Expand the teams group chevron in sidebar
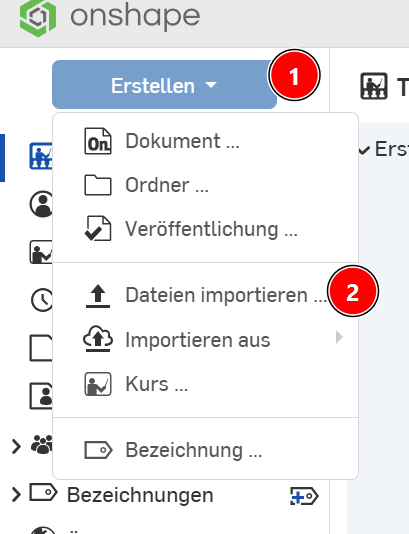 (16, 446)
